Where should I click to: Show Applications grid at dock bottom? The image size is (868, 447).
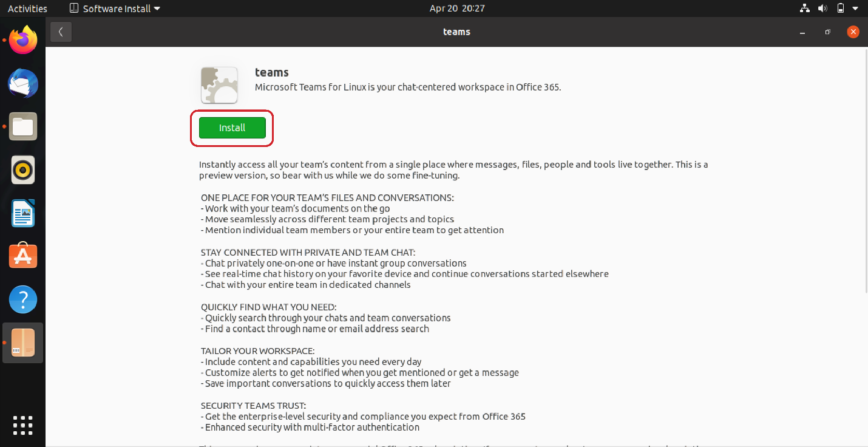coord(23,425)
